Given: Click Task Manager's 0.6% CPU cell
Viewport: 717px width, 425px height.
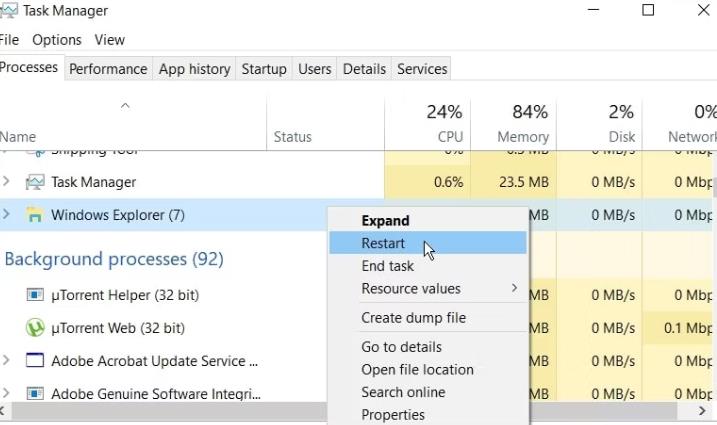Looking at the screenshot, I should [x=427, y=182].
